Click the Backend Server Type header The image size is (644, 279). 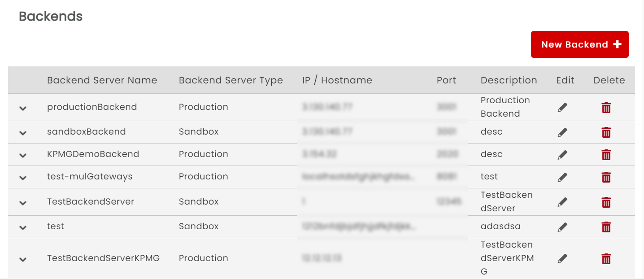pos(231,80)
